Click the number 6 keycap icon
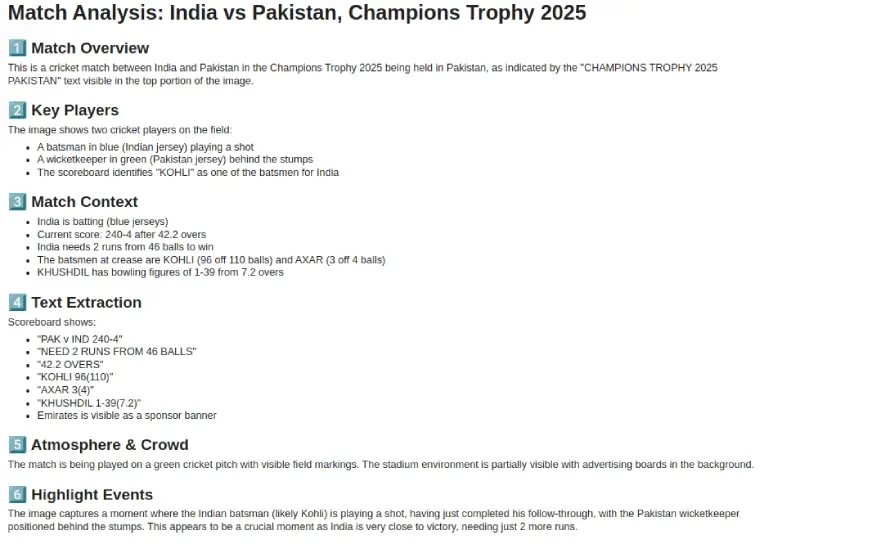The width and height of the screenshot is (872, 544). point(17,495)
